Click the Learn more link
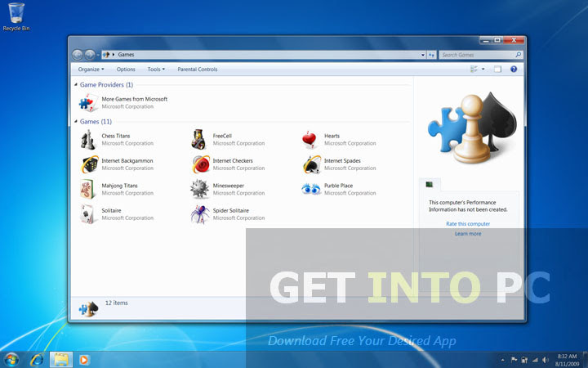 coord(468,234)
